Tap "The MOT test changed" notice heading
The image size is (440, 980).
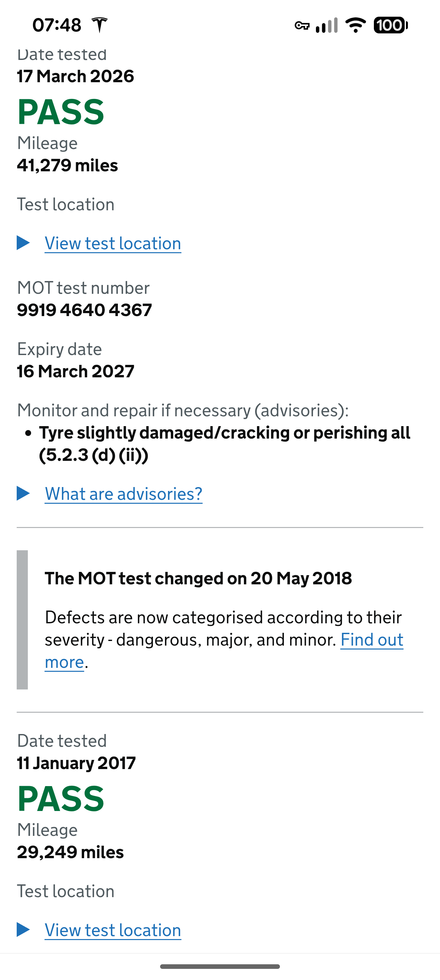[198, 578]
